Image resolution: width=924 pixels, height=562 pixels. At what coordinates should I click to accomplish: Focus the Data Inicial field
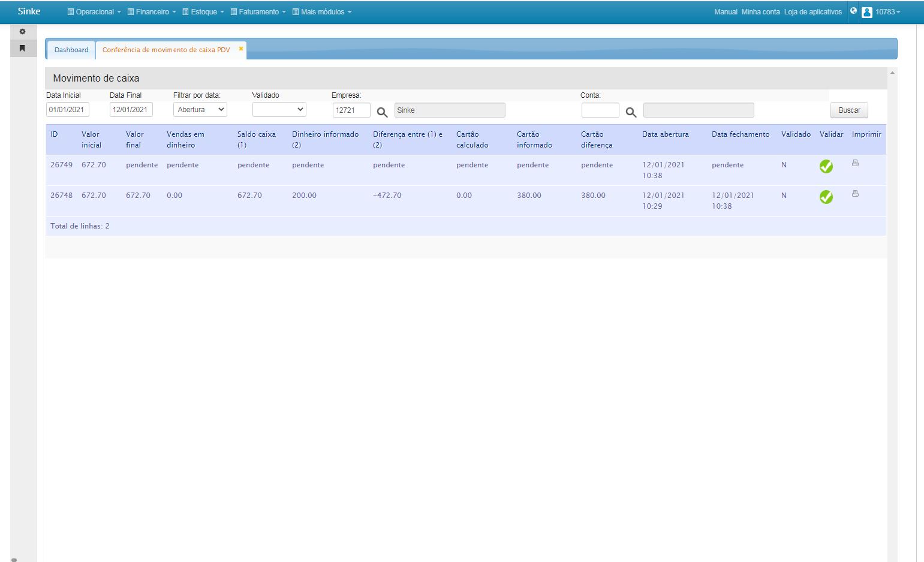tap(68, 110)
